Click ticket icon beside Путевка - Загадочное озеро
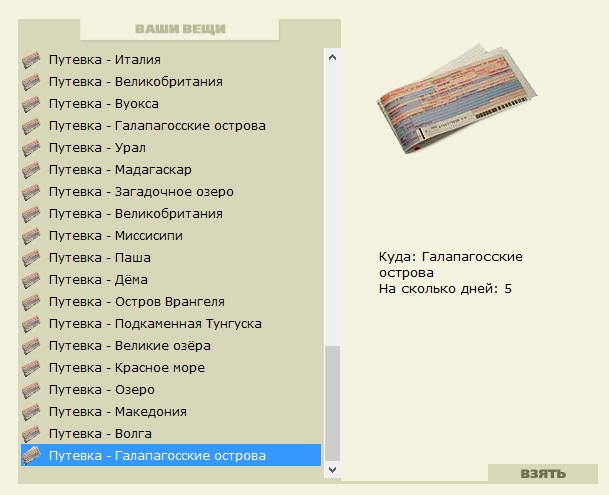This screenshot has height=495, width=609. tap(31, 192)
